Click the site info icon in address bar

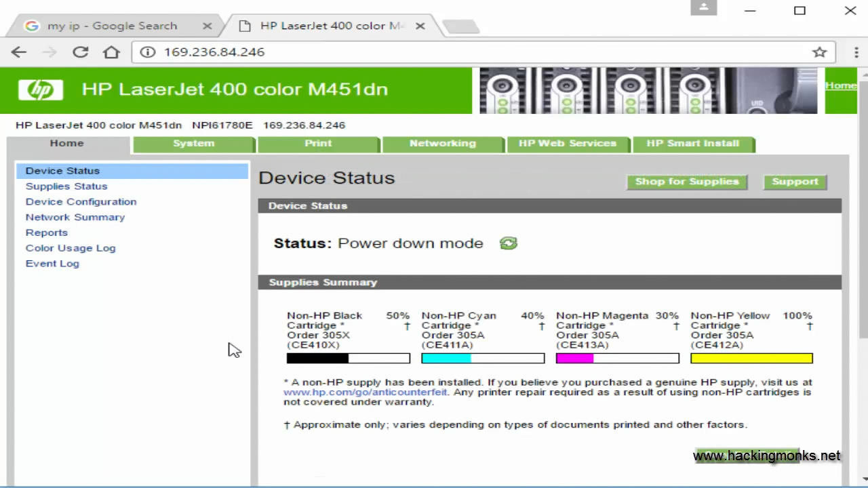click(x=148, y=52)
